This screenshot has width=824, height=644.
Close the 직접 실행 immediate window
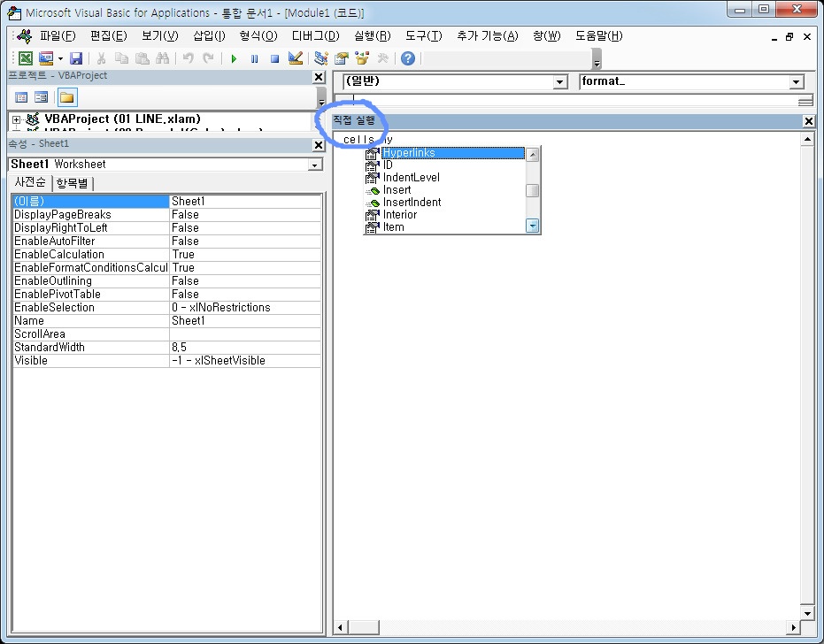(x=809, y=121)
